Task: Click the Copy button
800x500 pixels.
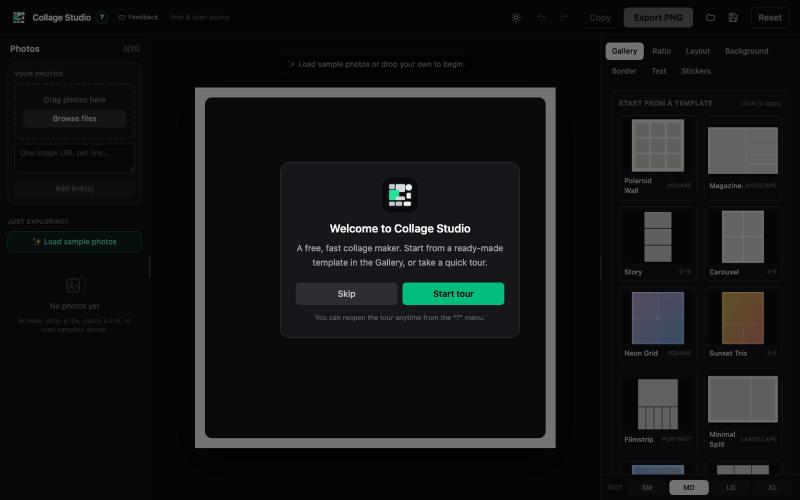Action: (599, 17)
